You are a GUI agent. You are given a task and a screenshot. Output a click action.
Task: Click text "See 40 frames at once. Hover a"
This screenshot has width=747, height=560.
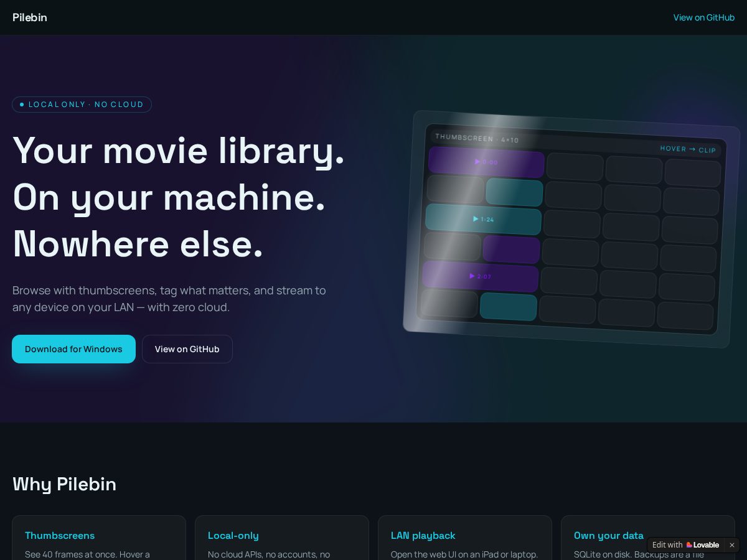point(87,554)
